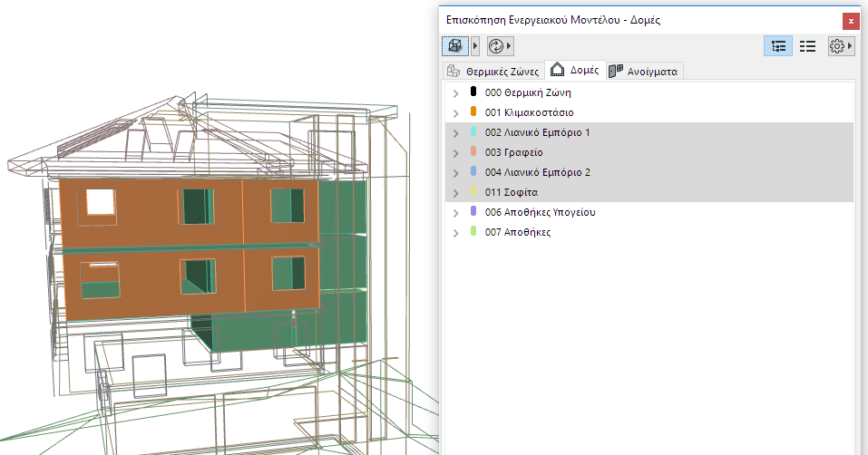Expand 004 Λιανικό Εμπόριο 2

[455, 173]
